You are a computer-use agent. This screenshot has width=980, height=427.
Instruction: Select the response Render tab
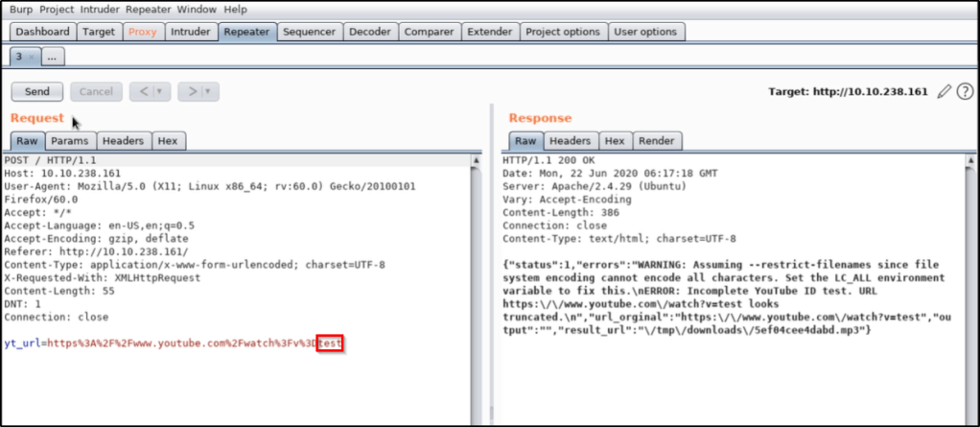655,141
